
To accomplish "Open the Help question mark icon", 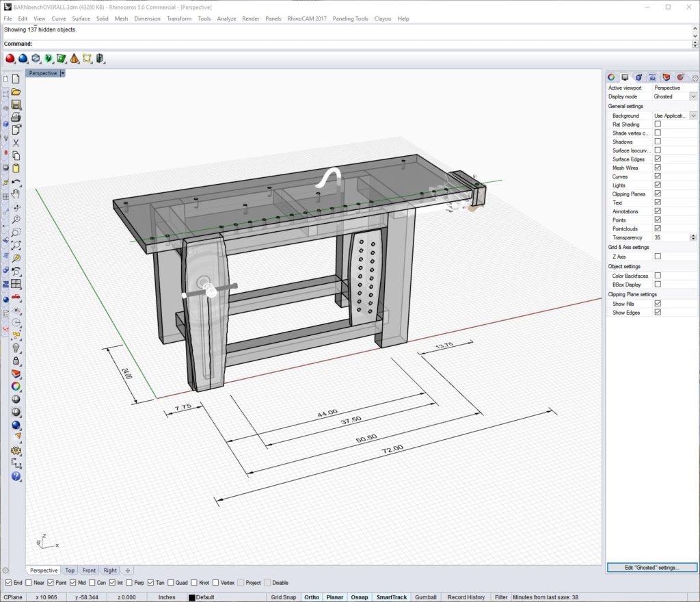I will [x=16, y=476].
